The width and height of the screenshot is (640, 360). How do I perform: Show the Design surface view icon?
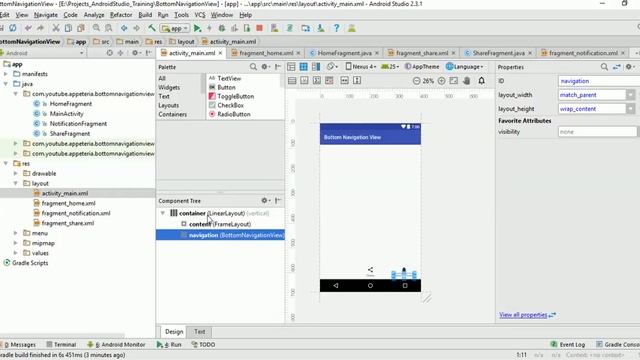pos(291,67)
